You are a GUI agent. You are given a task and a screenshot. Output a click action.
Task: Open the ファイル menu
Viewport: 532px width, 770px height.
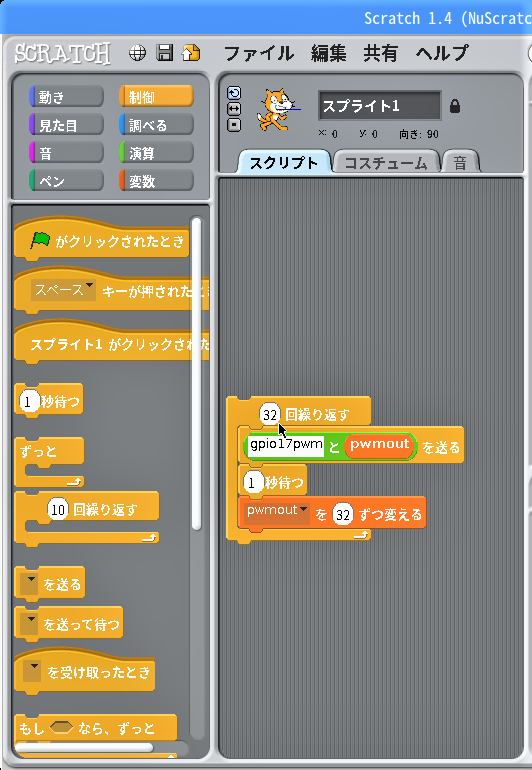click(259, 53)
